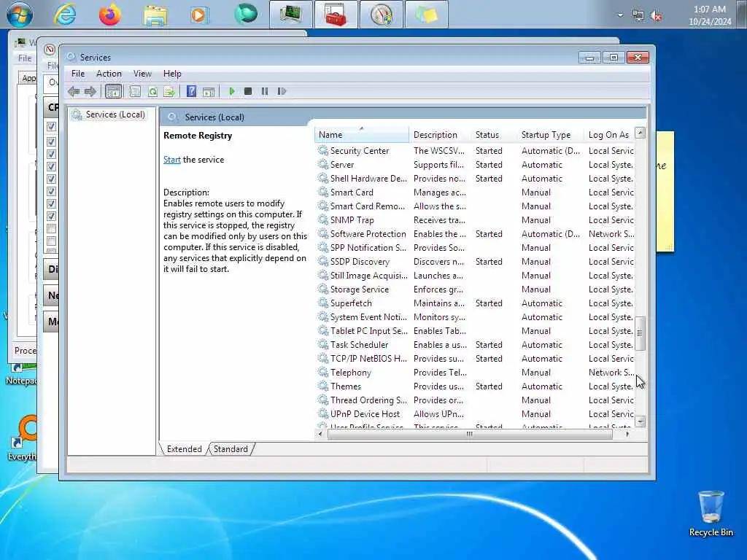Select the Software Protection service row
The width and height of the screenshot is (747, 560).
pos(474,234)
